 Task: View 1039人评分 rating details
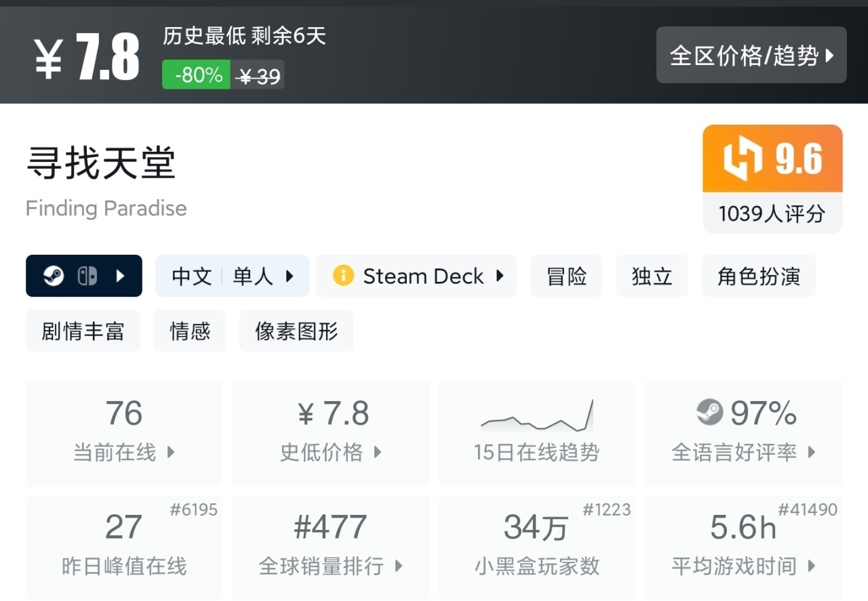pos(772,214)
